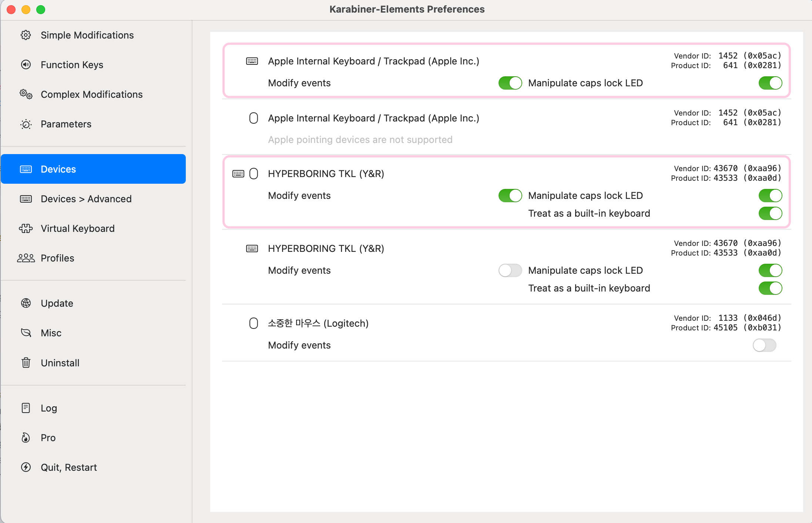
Task: Click mouse icon of unsupported Apple trackpad device
Action: tap(254, 118)
